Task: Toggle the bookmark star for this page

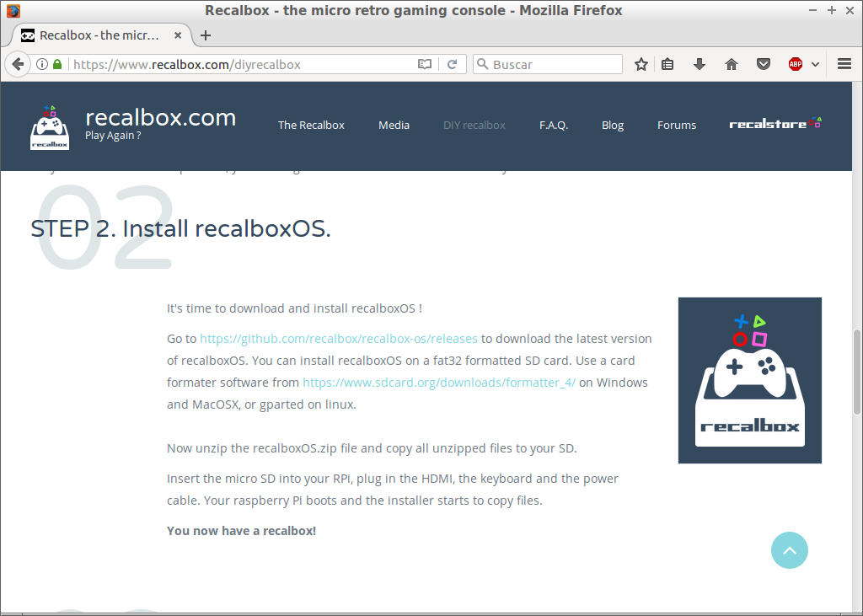Action: pos(641,64)
